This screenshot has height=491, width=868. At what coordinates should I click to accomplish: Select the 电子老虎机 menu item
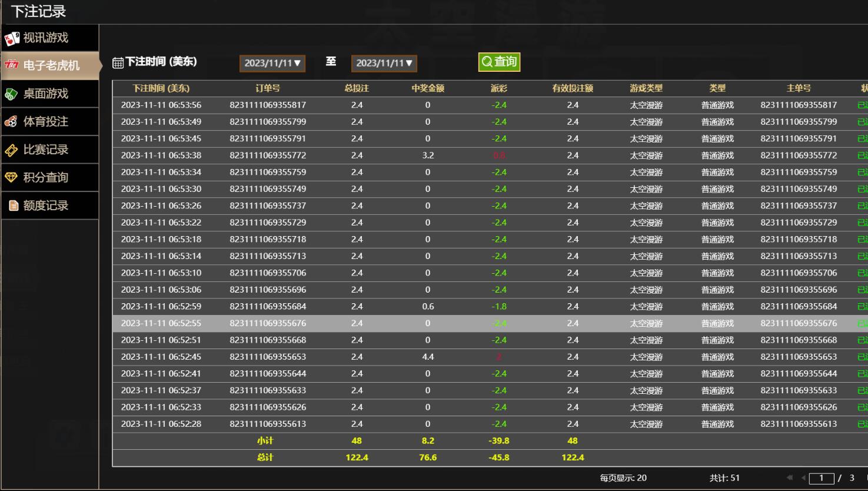pyautogui.click(x=49, y=65)
